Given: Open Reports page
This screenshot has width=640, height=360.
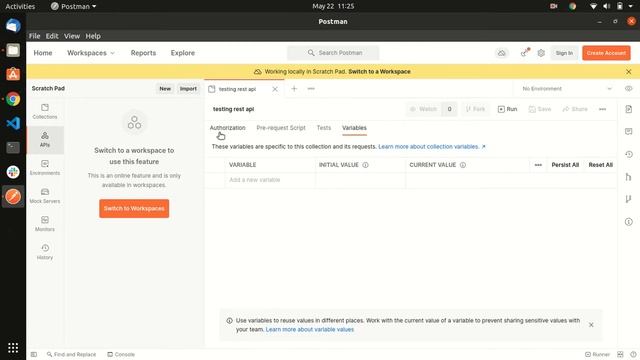Looking at the screenshot, I should [143, 53].
